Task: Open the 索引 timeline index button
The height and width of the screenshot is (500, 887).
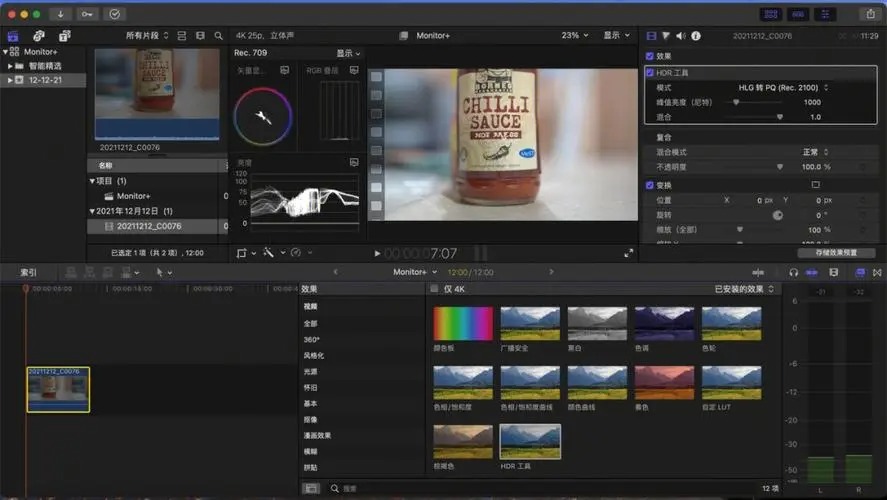Action: point(28,273)
